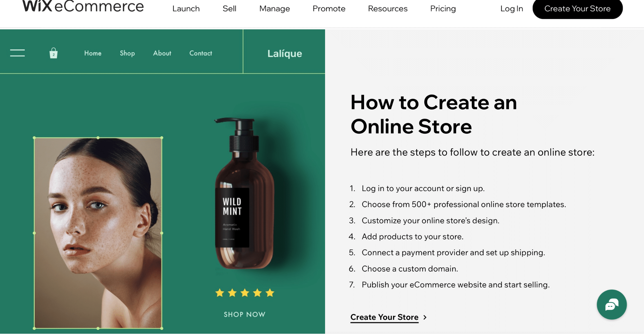Expand the Manage navigation menu
Image resolution: width=644 pixels, height=334 pixels.
[274, 9]
